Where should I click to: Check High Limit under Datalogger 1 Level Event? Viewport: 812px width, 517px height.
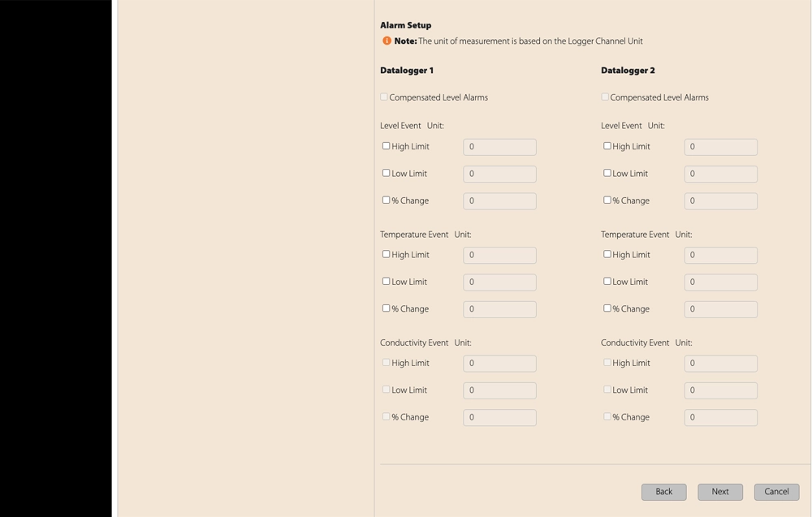coord(386,144)
